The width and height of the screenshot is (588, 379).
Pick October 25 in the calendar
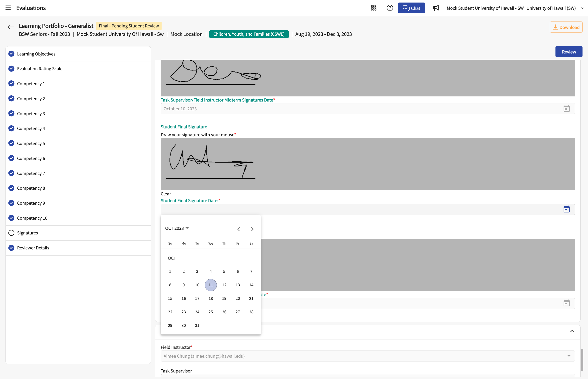tap(211, 312)
